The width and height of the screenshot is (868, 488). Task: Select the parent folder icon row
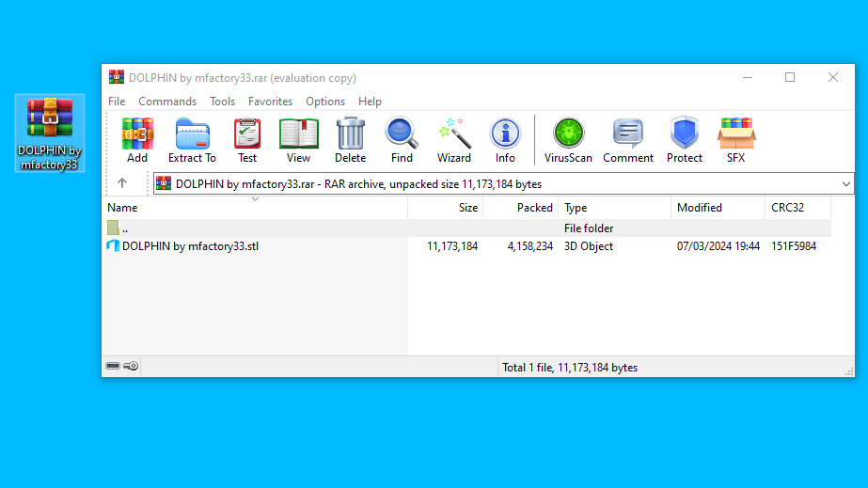point(113,228)
